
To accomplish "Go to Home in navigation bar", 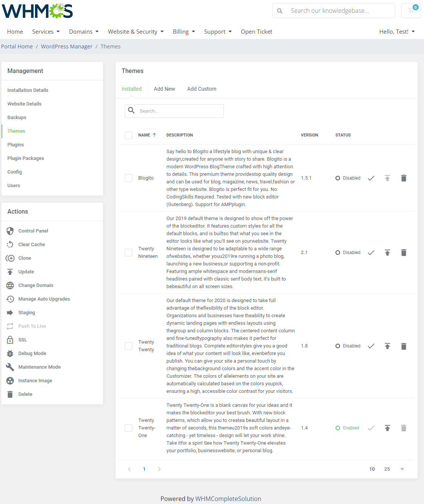I will pyautogui.click(x=15, y=32).
